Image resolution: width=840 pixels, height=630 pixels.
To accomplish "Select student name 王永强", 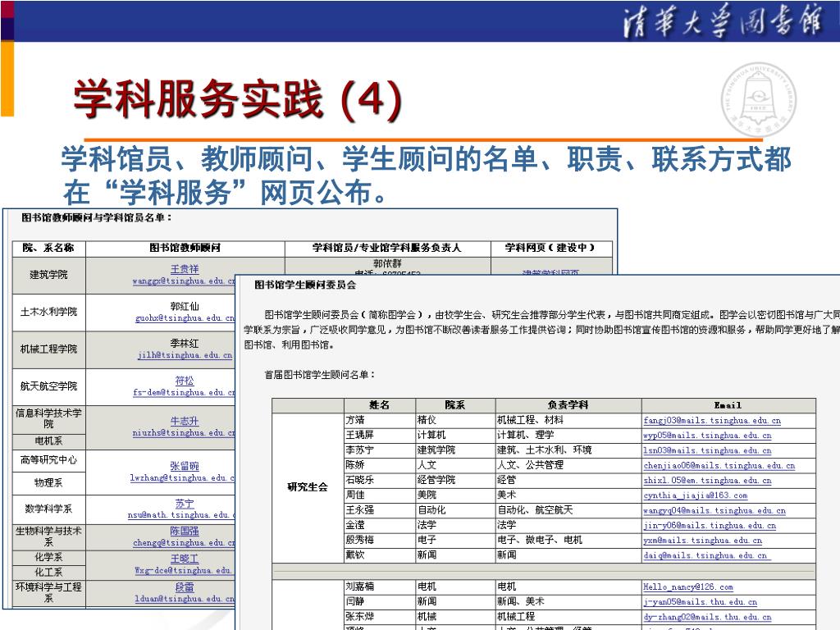I will 360,510.
